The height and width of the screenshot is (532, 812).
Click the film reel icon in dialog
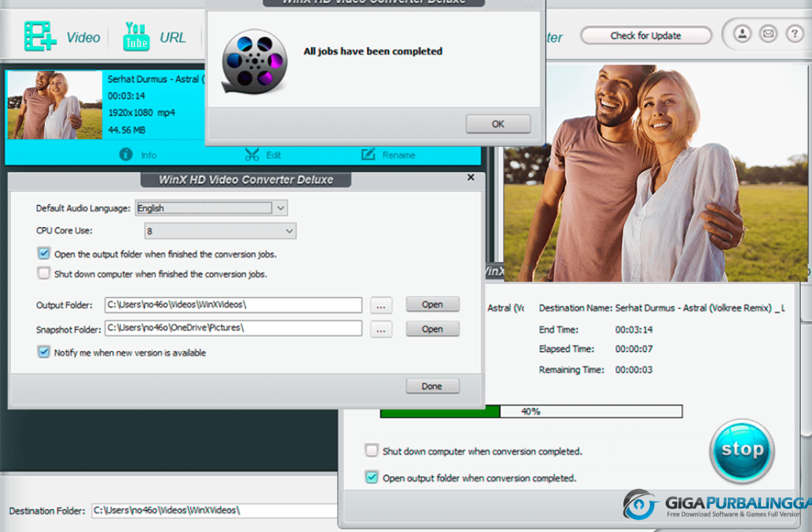pos(254,61)
